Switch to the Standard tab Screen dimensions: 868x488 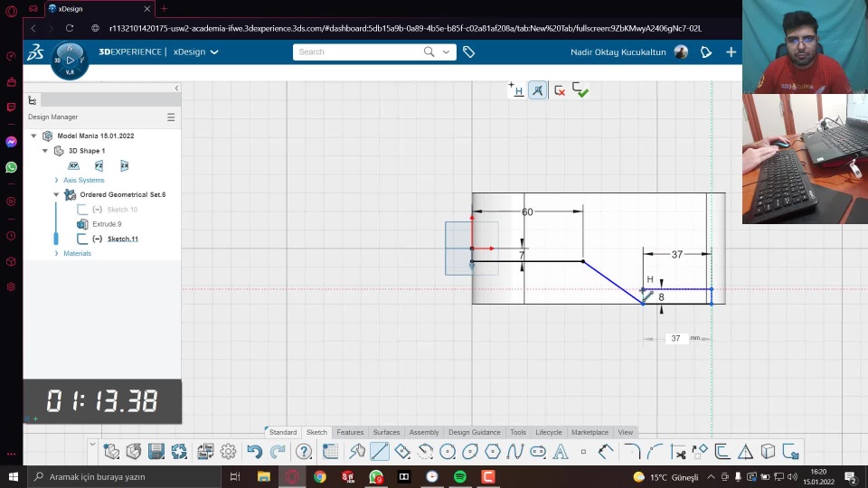283,432
